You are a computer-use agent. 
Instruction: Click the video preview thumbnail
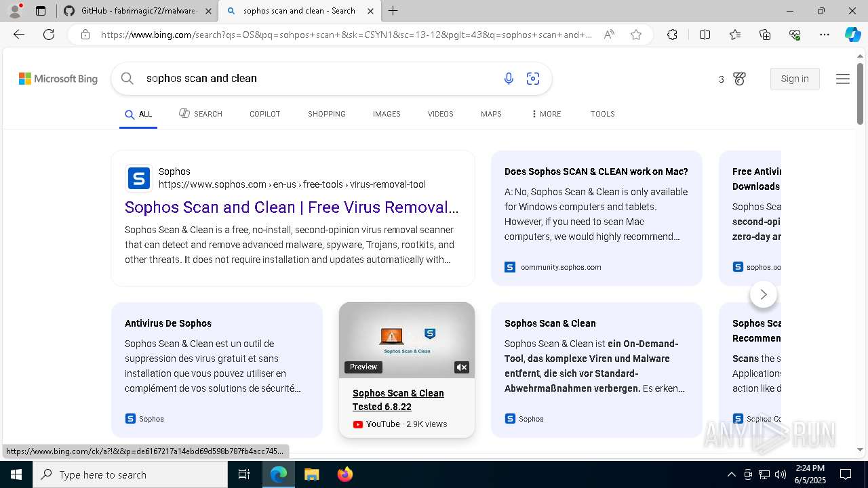click(407, 340)
